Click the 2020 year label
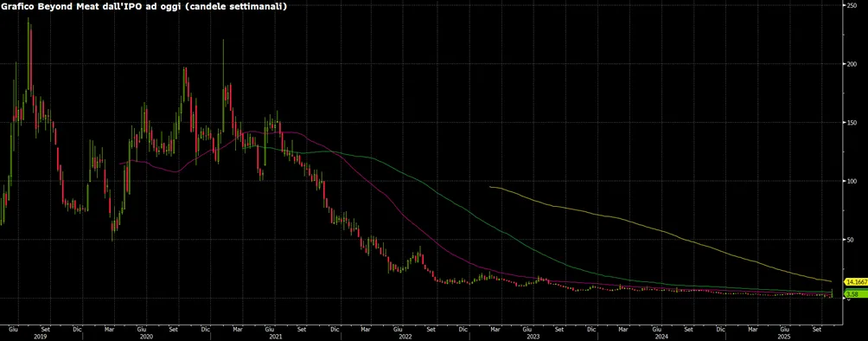 147,336
